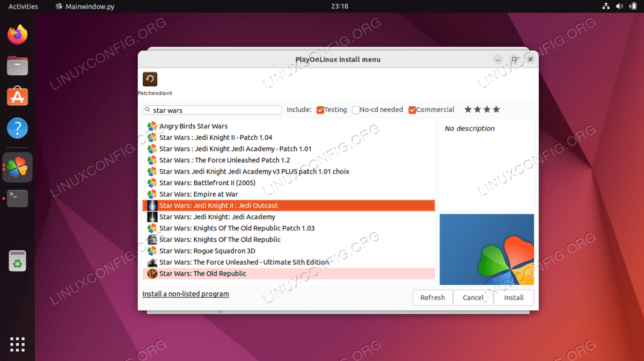
Task: Select Star Wars: The Old Republic text
Action: tap(203, 273)
